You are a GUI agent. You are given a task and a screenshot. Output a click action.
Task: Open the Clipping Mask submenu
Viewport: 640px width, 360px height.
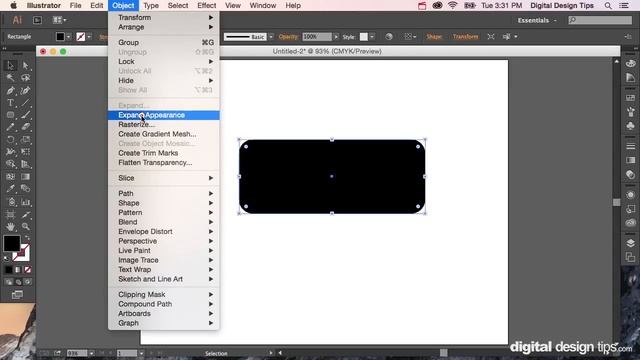coord(164,295)
